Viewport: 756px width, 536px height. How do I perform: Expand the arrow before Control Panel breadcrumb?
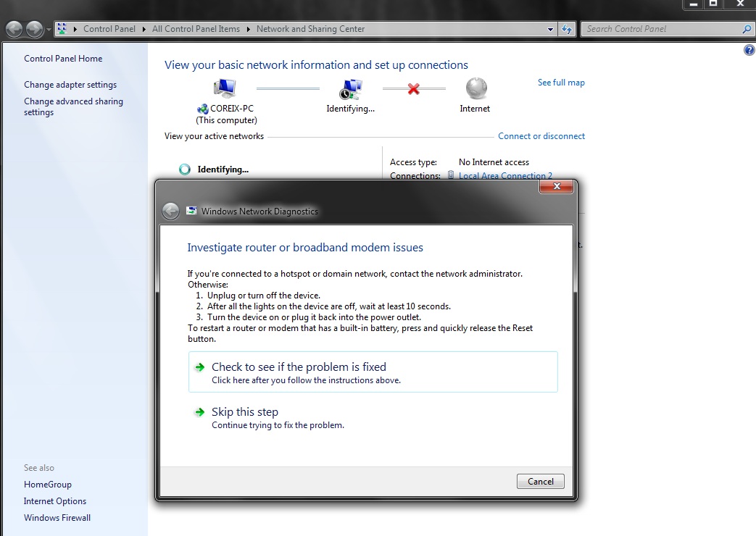click(x=75, y=29)
